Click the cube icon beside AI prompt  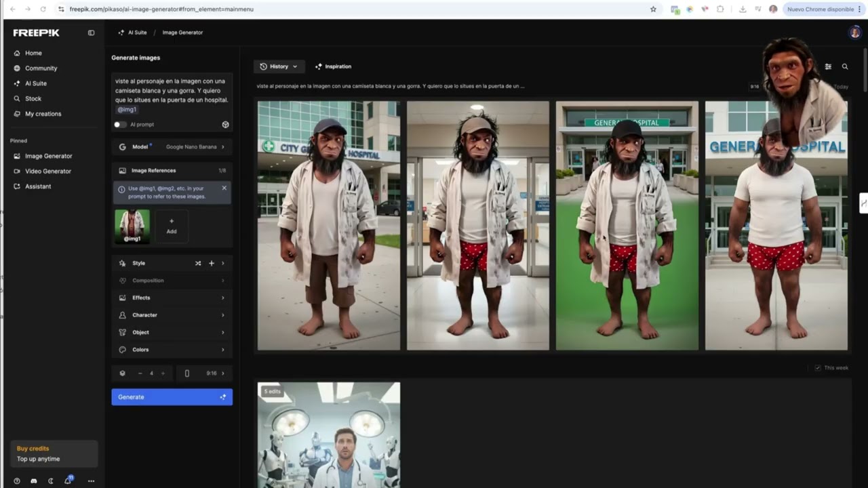pyautogui.click(x=225, y=125)
